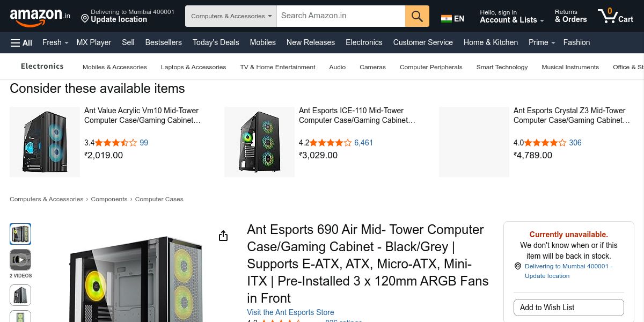644x322 pixels.
Task: Open the shopping cart
Action: (x=616, y=16)
